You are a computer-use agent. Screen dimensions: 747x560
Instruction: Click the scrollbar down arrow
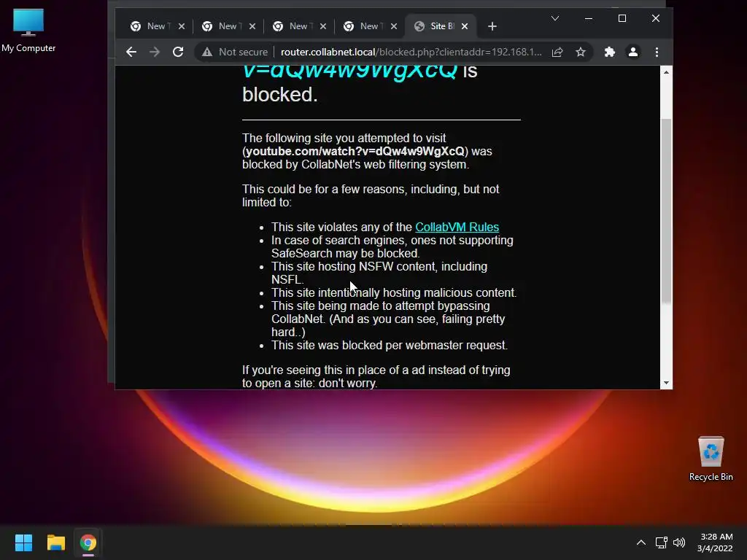[666, 383]
